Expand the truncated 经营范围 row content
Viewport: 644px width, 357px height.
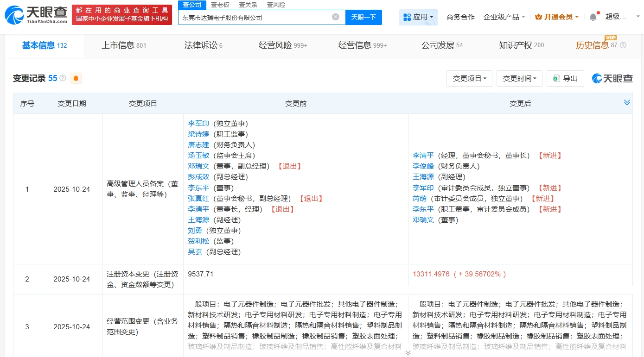408,353
